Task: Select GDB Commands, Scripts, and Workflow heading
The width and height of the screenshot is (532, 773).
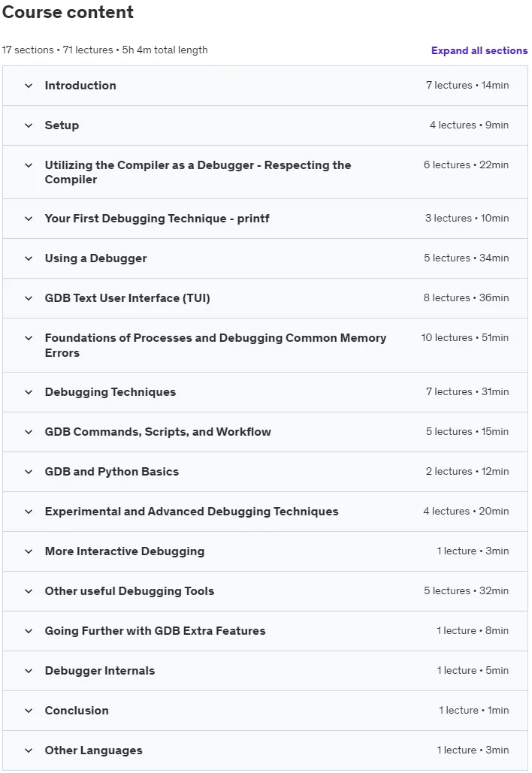Action: pyautogui.click(x=158, y=432)
